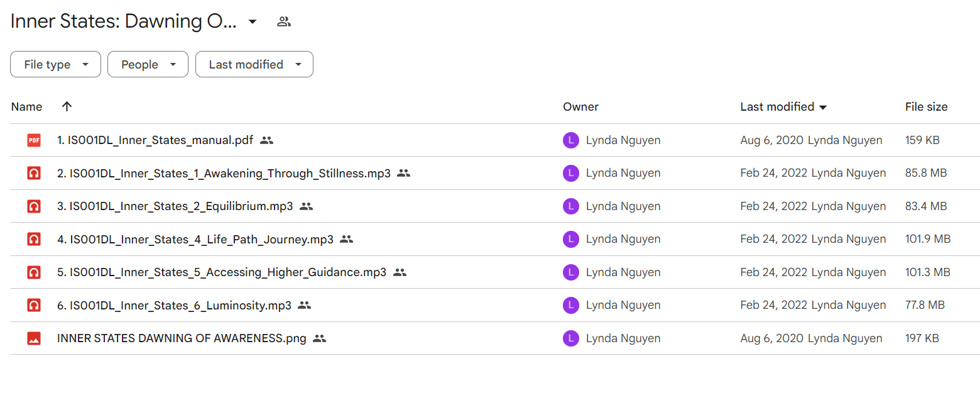This screenshot has height=395, width=980.
Task: Click the Owner column header
Action: [x=580, y=107]
